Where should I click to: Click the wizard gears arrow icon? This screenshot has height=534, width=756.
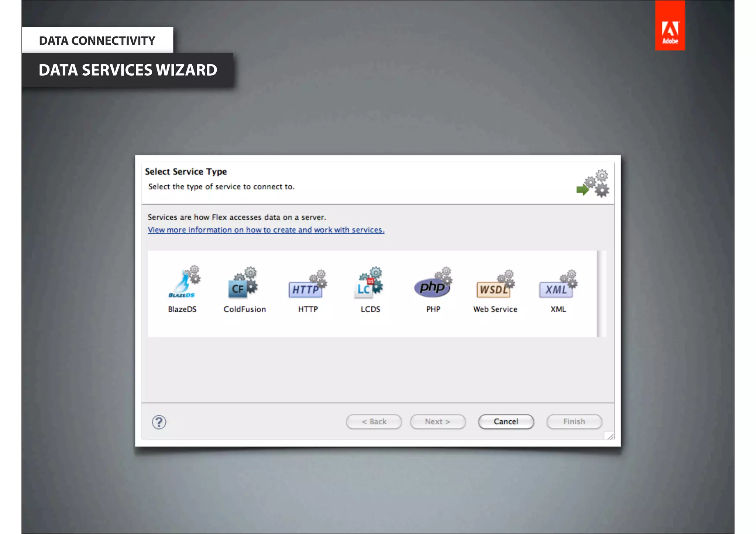click(x=593, y=184)
